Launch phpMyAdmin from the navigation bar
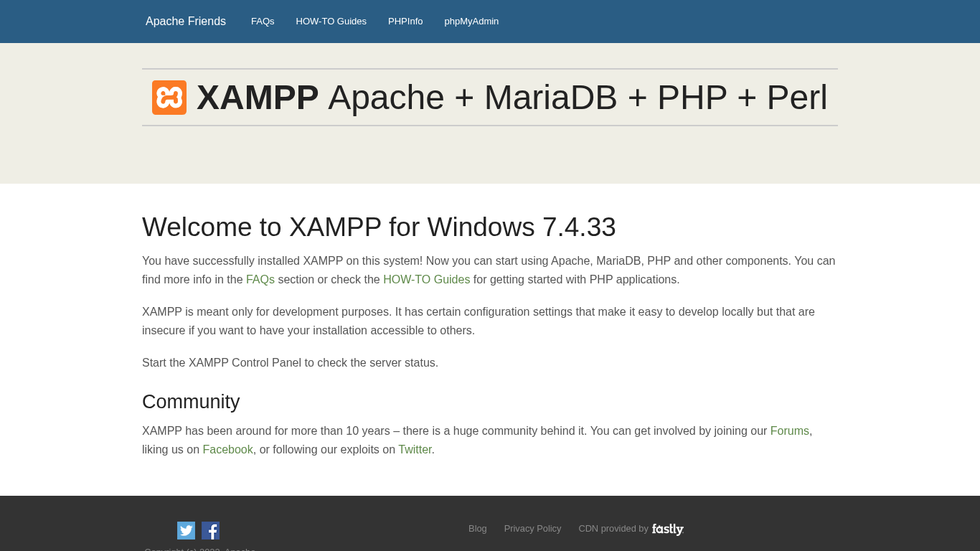The height and width of the screenshot is (551, 980). pyautogui.click(x=471, y=22)
